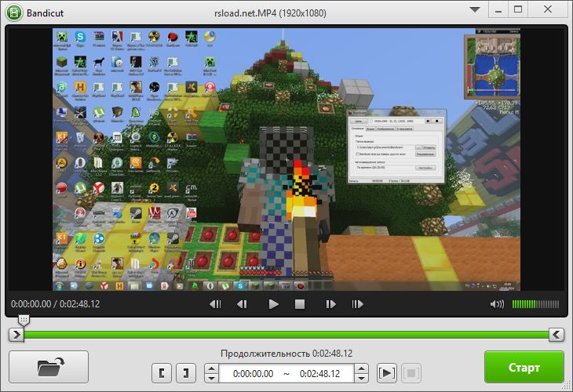Click the end time field 0:02:48.12

click(319, 374)
